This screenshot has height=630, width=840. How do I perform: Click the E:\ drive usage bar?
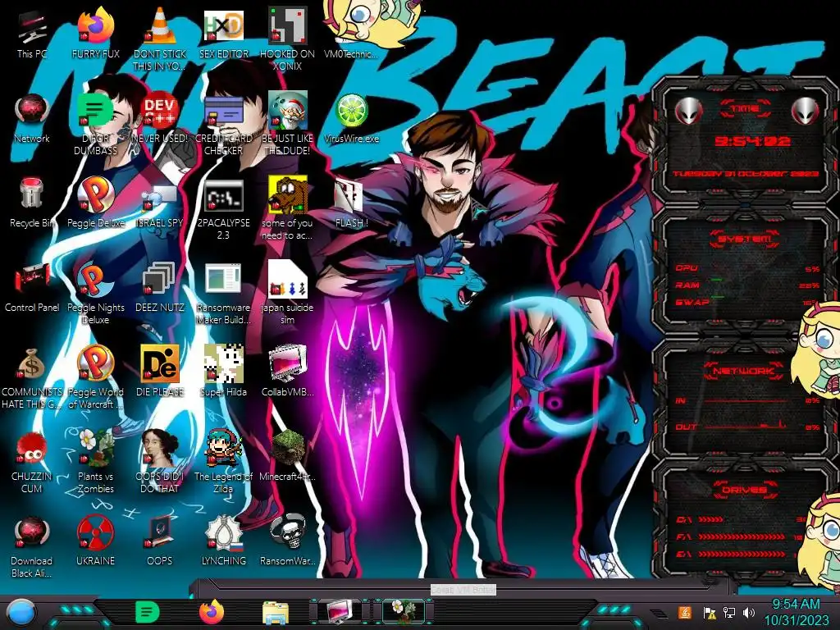(x=742, y=554)
